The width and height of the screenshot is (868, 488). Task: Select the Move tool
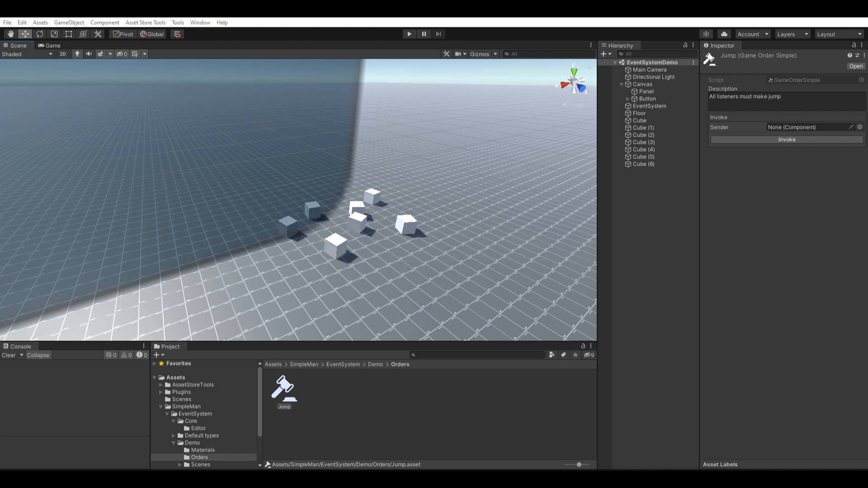(x=25, y=34)
